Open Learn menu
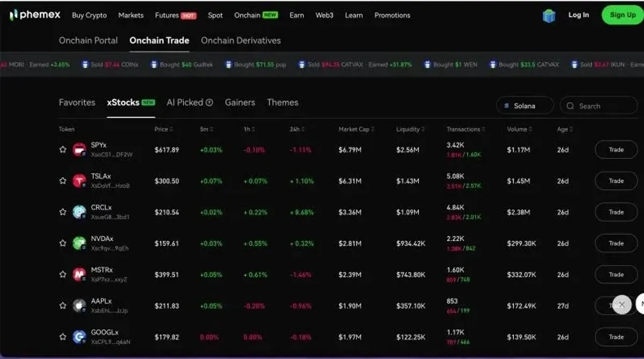Image resolution: width=644 pixels, height=359 pixels. (354, 16)
